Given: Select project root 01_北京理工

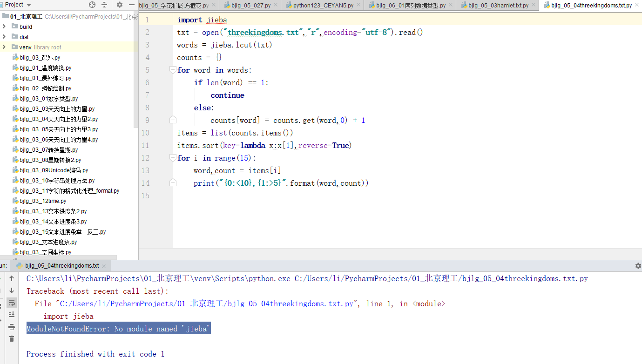Looking at the screenshot, I should [x=26, y=16].
